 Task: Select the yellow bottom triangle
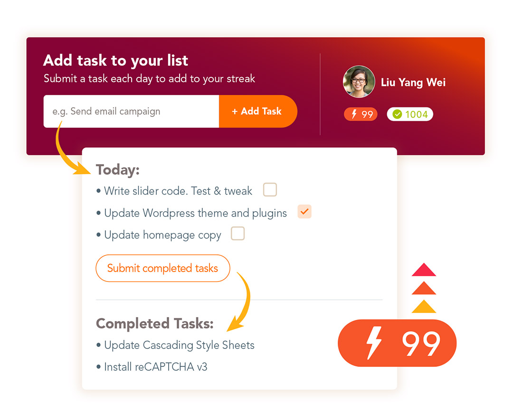click(425, 308)
